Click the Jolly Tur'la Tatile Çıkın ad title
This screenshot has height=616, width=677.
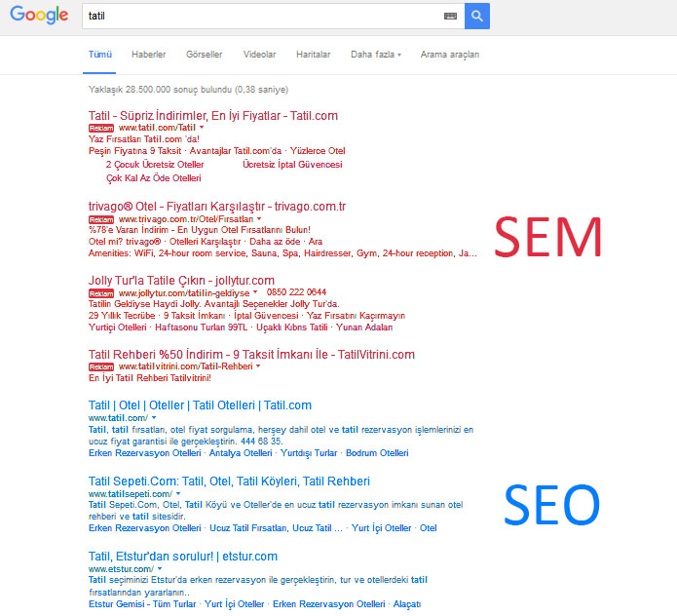(174, 280)
